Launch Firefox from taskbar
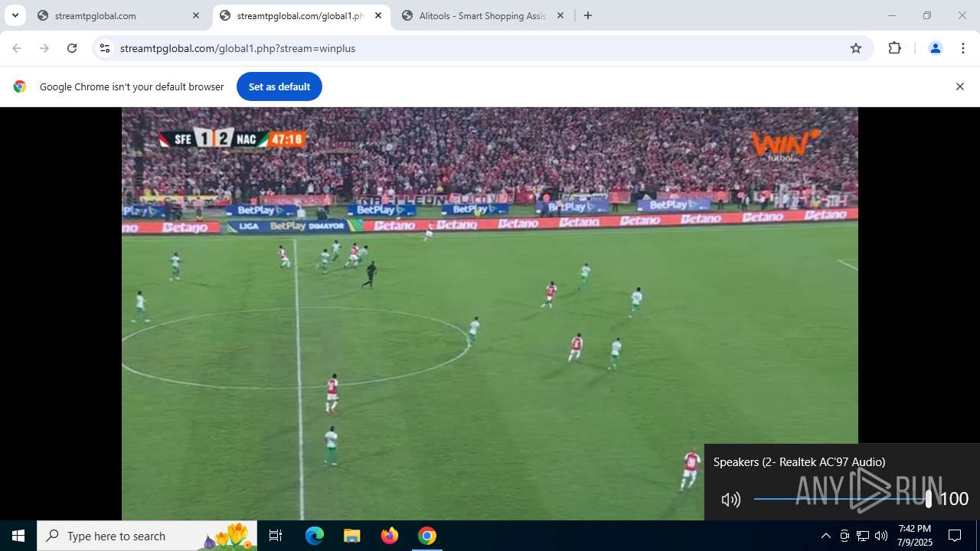This screenshot has height=551, width=980. (x=390, y=536)
